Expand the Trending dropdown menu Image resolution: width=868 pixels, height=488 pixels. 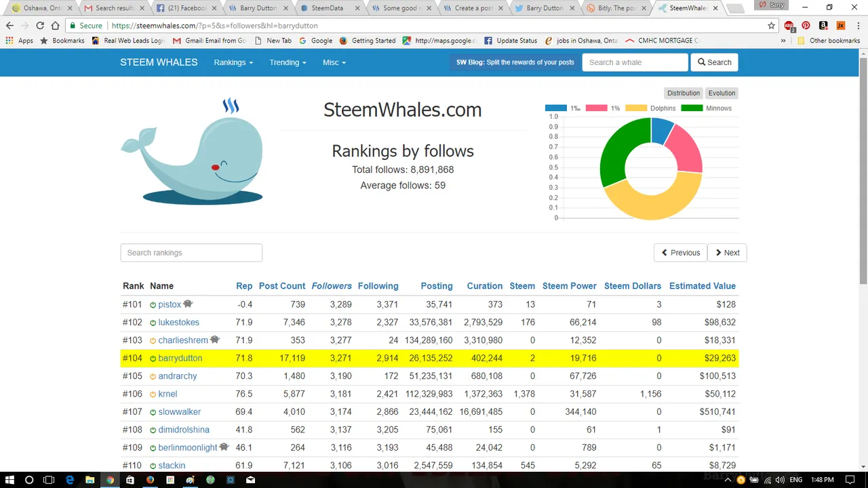point(288,62)
